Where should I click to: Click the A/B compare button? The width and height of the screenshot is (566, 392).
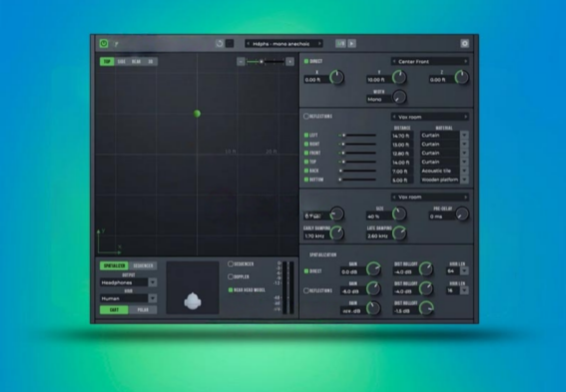(340, 44)
